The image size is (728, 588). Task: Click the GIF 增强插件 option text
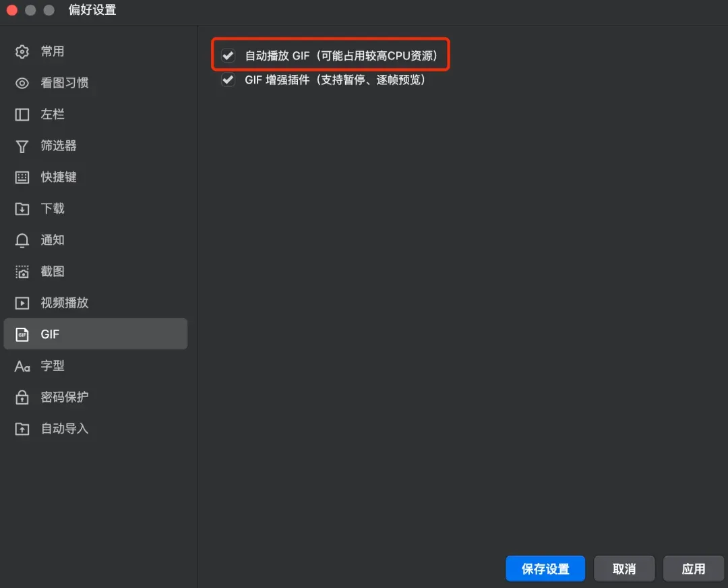335,80
